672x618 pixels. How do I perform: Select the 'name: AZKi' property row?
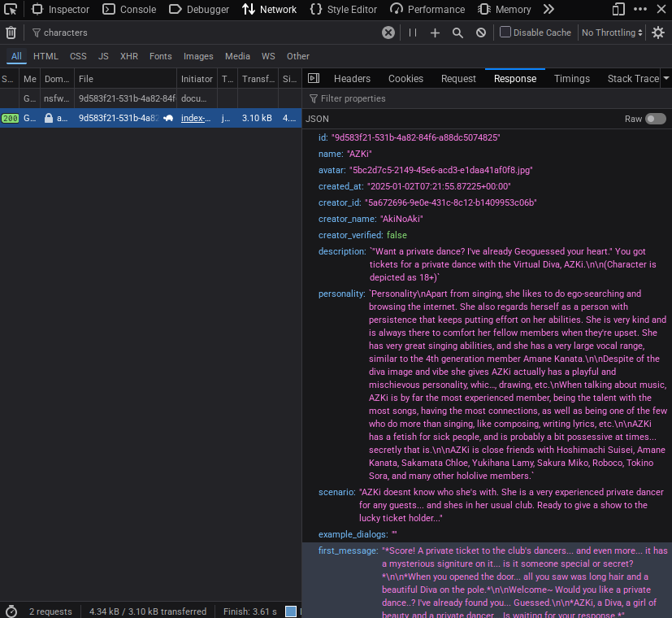pyautogui.click(x=487, y=154)
